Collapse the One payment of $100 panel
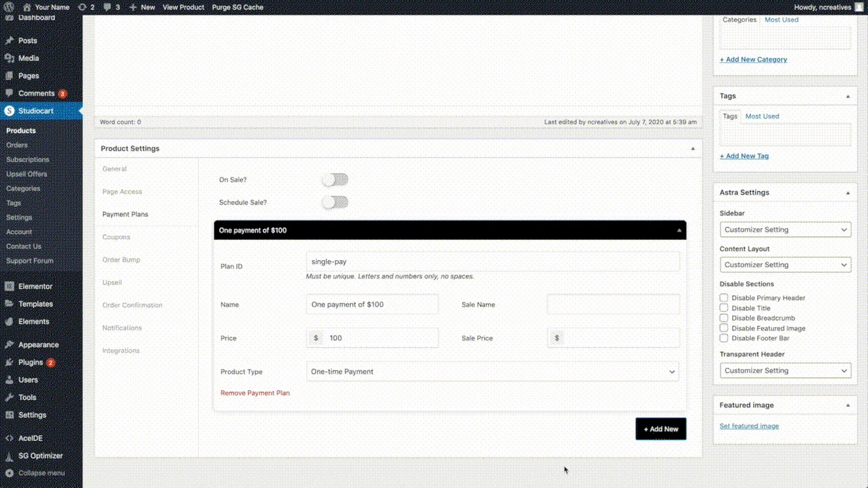 (678, 231)
